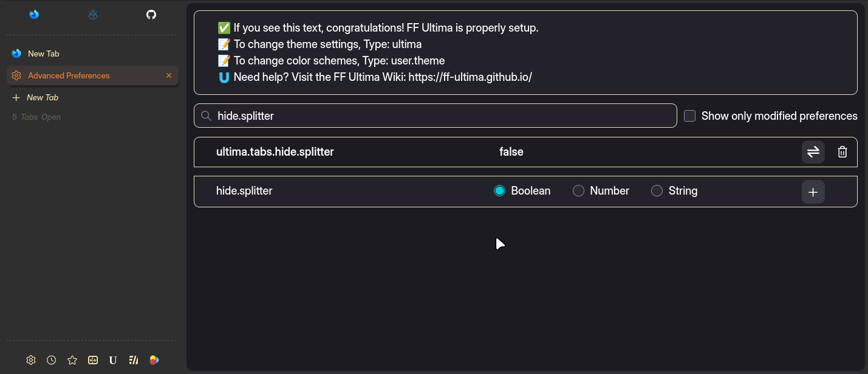This screenshot has height=374, width=868.
Task: Toggle ultima.tabs.hide.splitter value
Action: (813, 152)
